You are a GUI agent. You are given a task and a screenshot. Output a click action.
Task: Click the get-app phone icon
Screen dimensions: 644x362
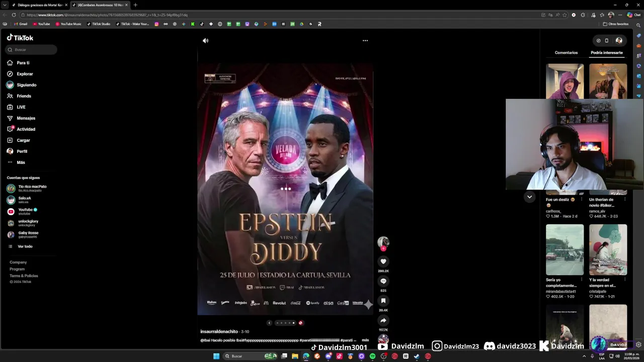point(607,41)
